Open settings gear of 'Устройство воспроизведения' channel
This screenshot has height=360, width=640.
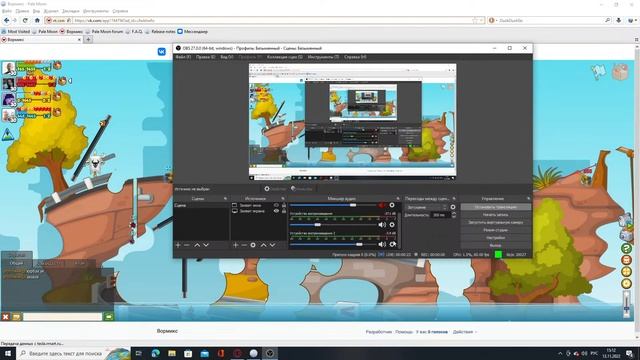(392, 224)
